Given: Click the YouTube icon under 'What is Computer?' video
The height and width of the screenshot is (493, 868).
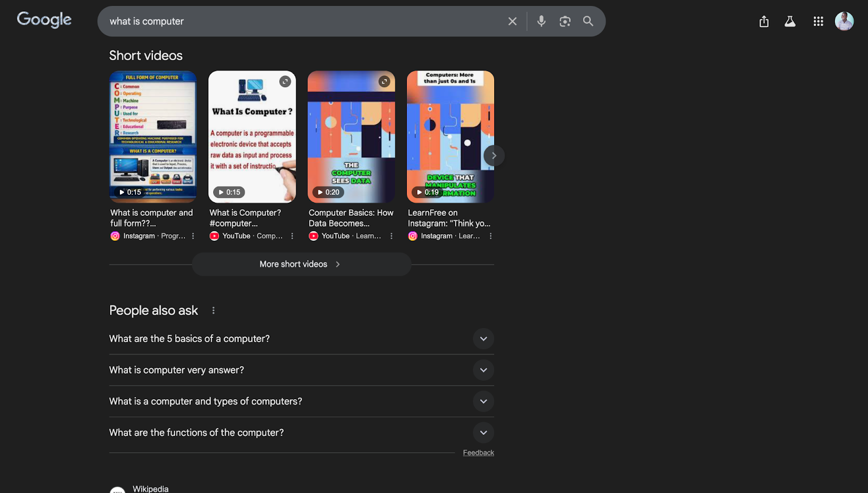Looking at the screenshot, I should [215, 236].
